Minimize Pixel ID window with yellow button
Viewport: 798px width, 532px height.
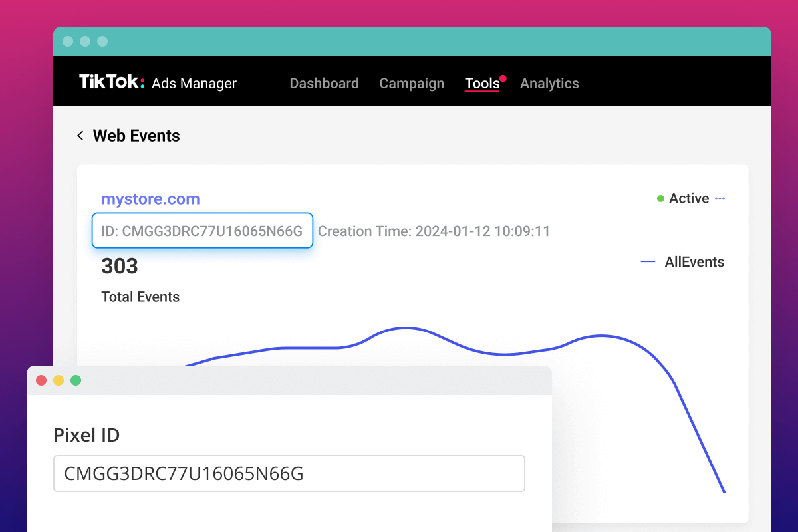pos(59,380)
